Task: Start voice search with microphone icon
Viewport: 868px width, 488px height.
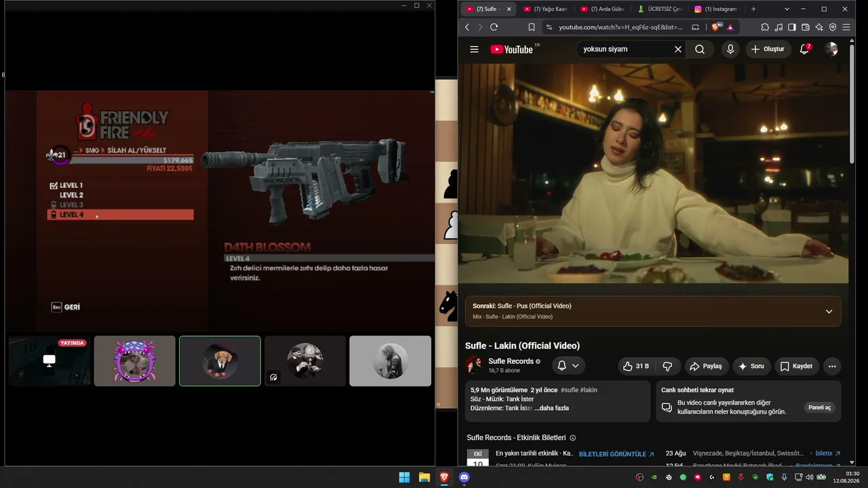Action: [730, 49]
